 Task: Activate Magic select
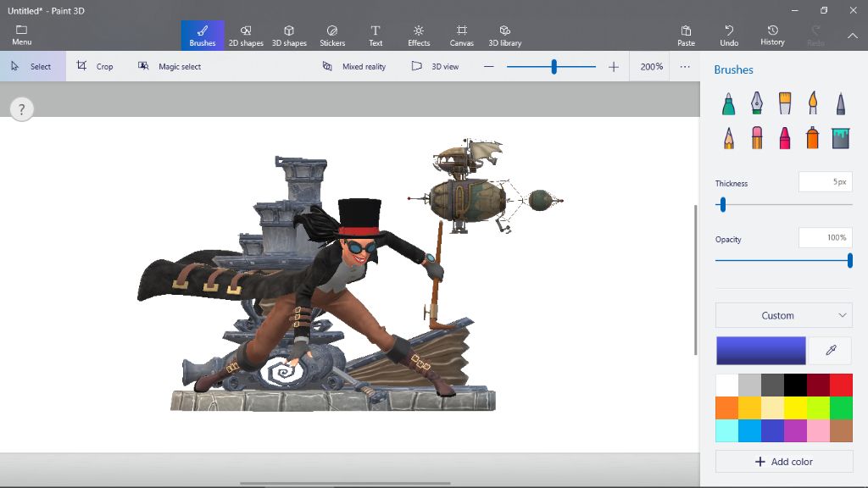coord(169,66)
